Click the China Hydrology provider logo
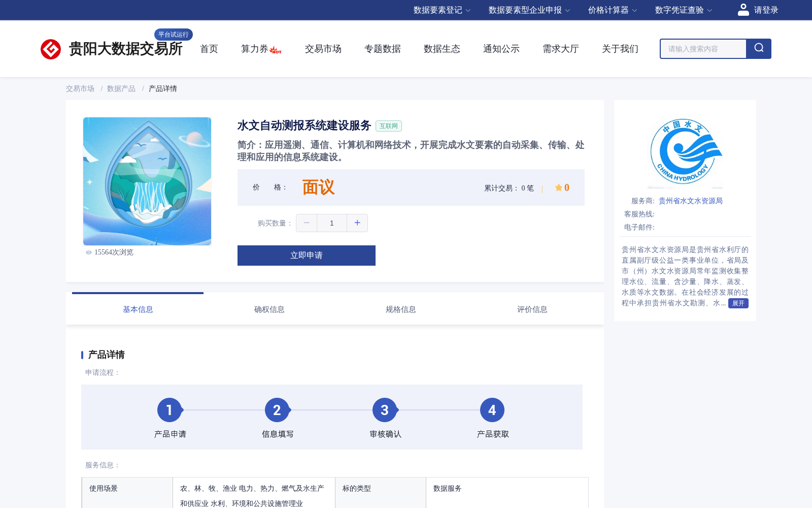Screen dimensions: 812x508 click(x=685, y=152)
